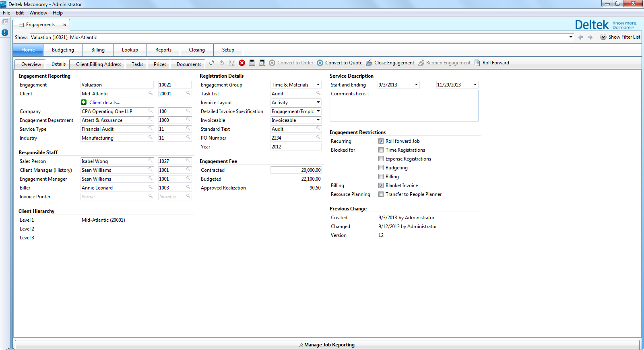
Task: Switch to the Budgeting tab
Action: point(63,50)
